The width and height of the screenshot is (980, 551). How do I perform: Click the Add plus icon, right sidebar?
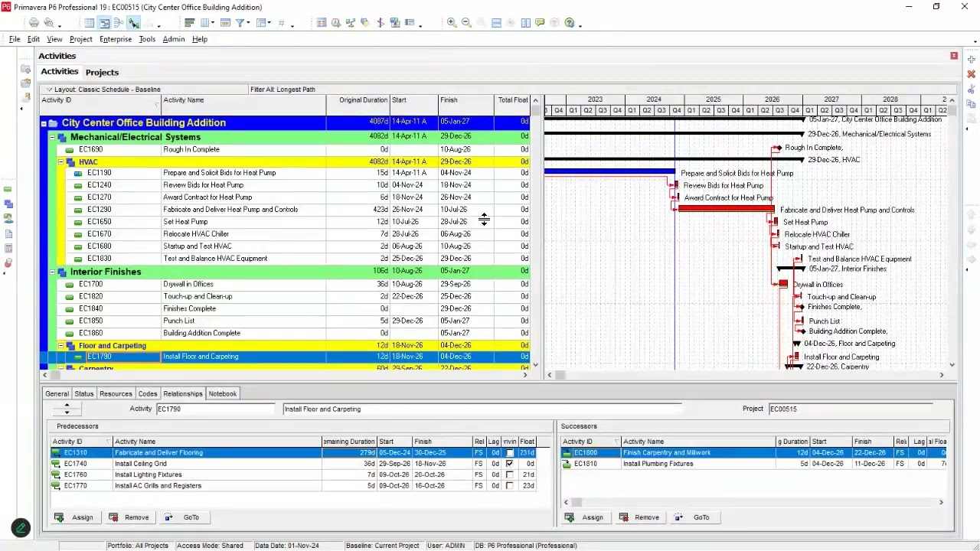(971, 60)
